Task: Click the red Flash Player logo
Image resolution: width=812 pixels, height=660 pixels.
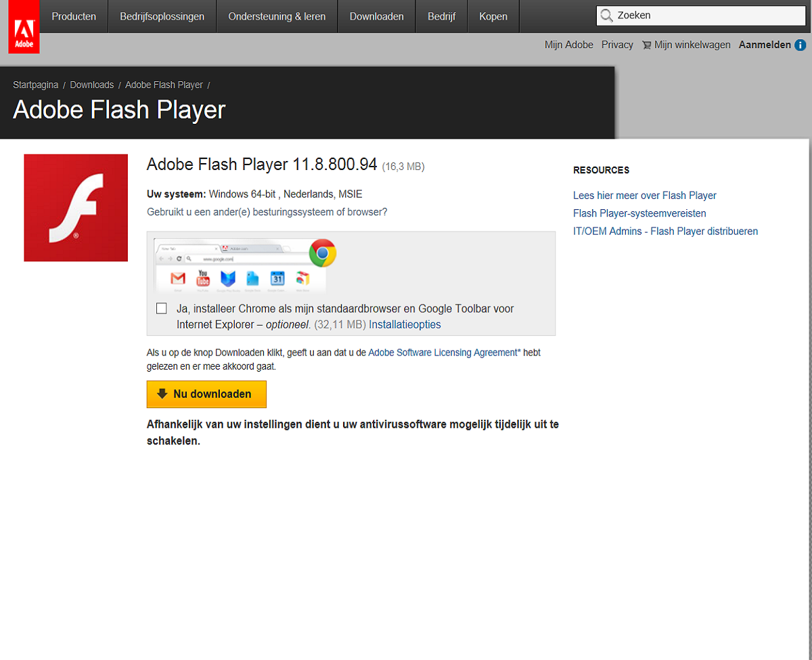Action: click(76, 208)
